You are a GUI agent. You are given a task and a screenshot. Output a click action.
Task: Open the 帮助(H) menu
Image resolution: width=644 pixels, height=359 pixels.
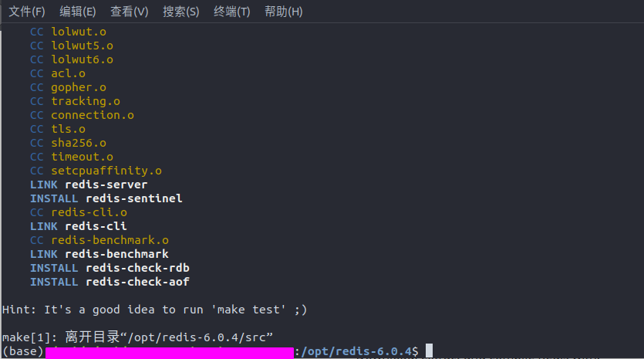pyautogui.click(x=283, y=12)
